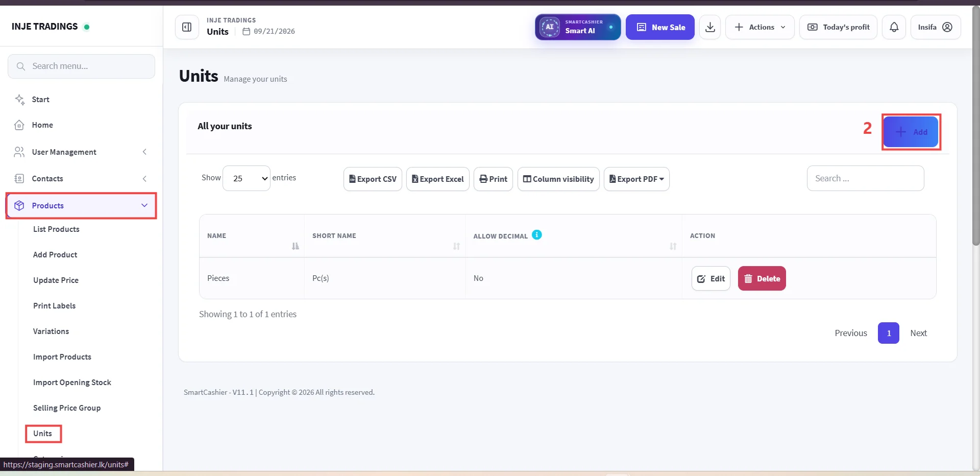Click the Contacts sidebar icon
The width and height of the screenshot is (980, 476).
(x=19, y=178)
